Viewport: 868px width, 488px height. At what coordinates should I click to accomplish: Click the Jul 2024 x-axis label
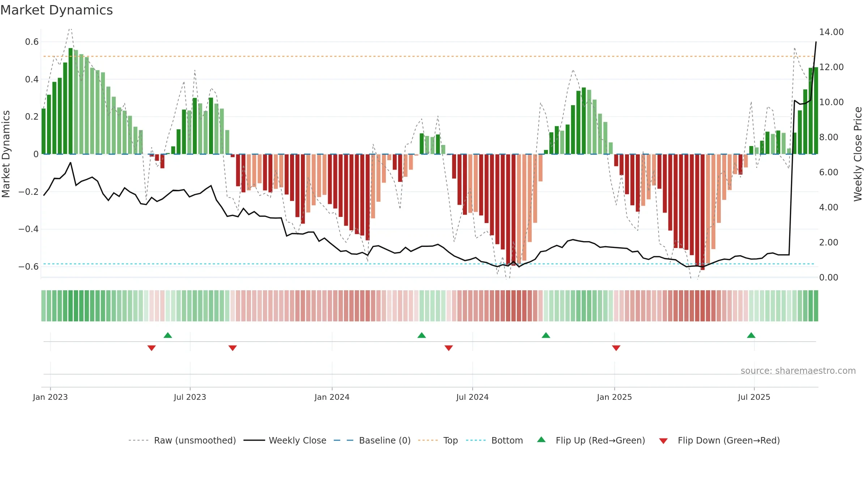472,397
